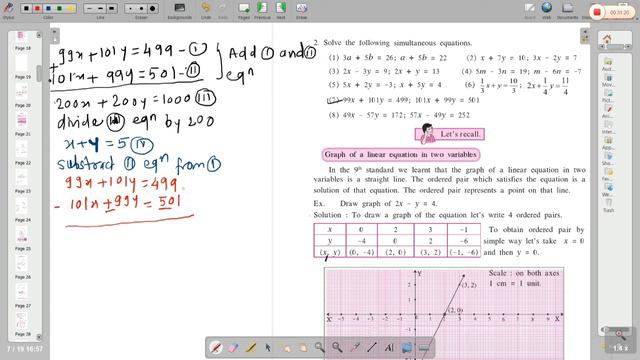Open the virtual keyboard
640x360 pixels.
coord(424,347)
